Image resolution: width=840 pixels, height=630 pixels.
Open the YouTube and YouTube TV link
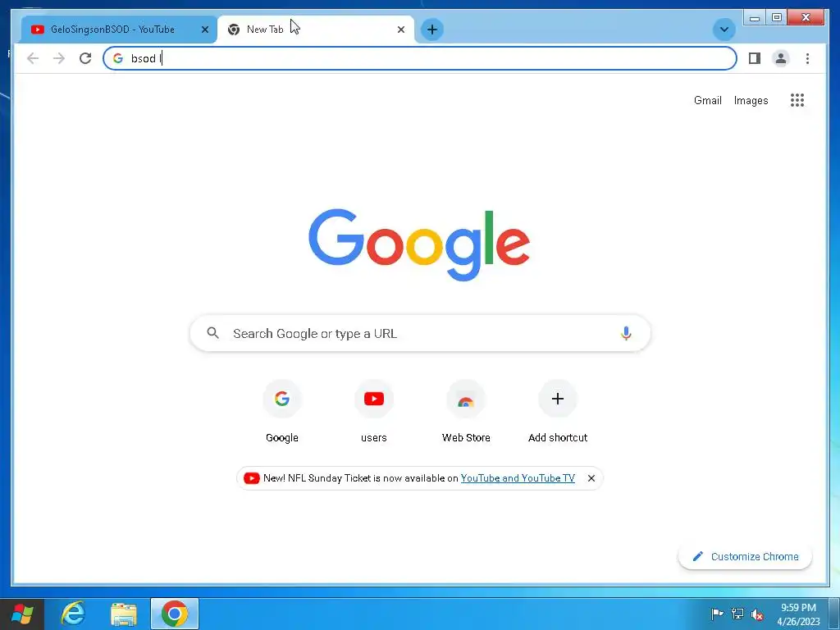pos(518,478)
